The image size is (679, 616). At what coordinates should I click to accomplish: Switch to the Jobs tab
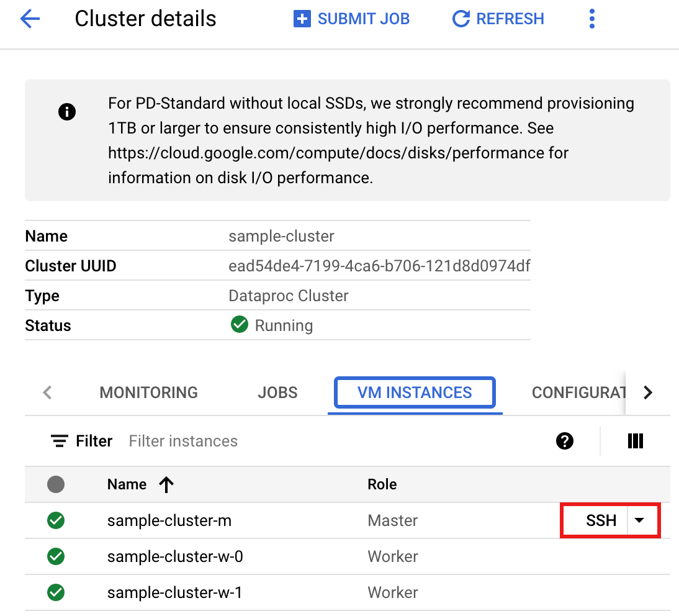(x=277, y=392)
